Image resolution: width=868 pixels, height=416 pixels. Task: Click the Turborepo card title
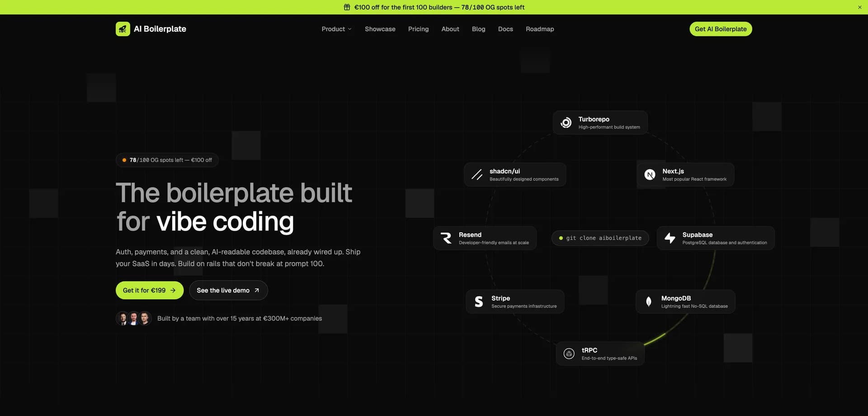pyautogui.click(x=594, y=119)
